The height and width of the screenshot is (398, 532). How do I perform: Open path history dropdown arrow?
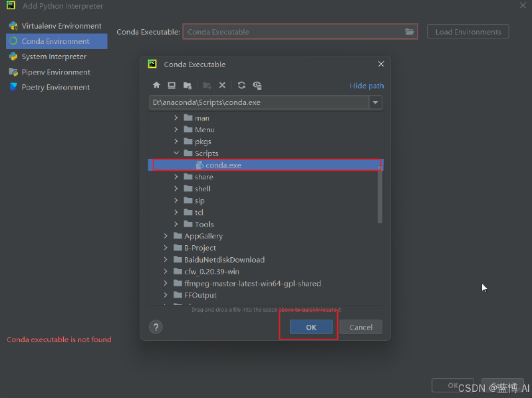click(375, 102)
